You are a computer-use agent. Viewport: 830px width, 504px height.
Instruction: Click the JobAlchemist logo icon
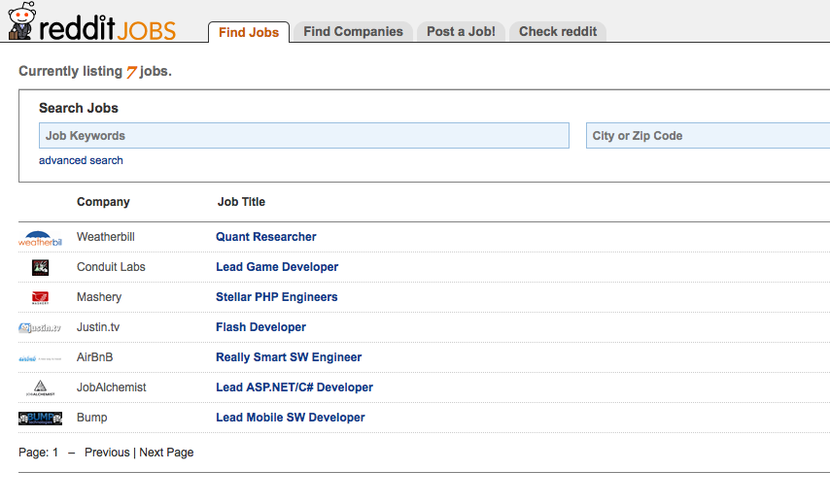pos(40,388)
